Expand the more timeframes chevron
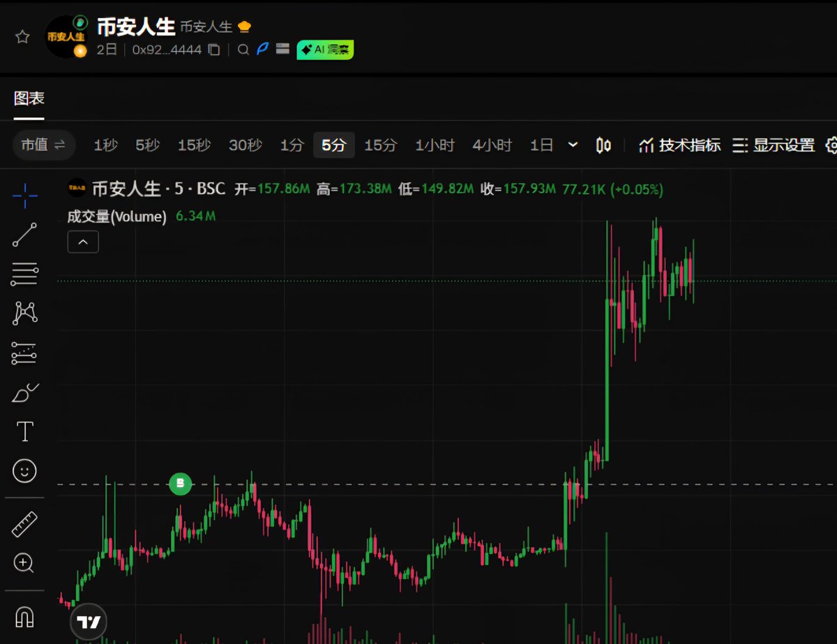 coord(573,145)
